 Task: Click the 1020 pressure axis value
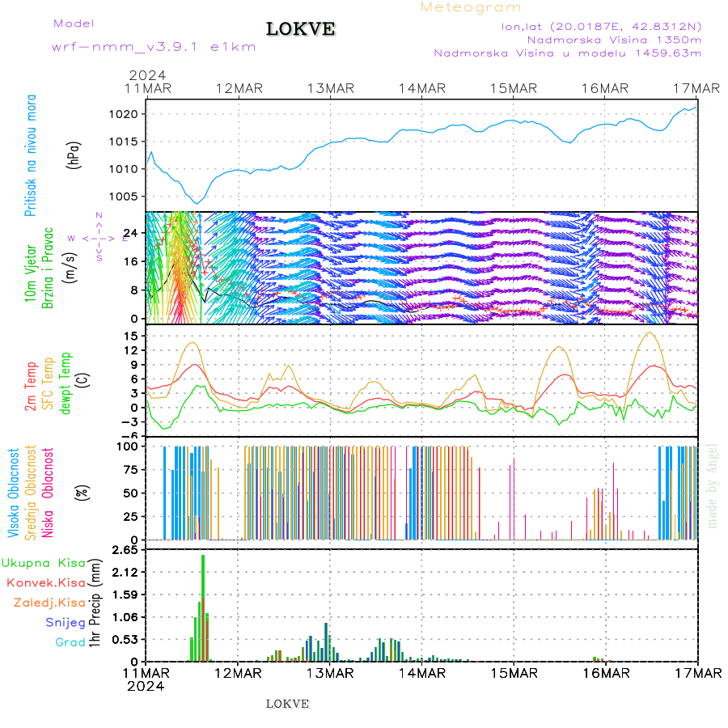124,114
